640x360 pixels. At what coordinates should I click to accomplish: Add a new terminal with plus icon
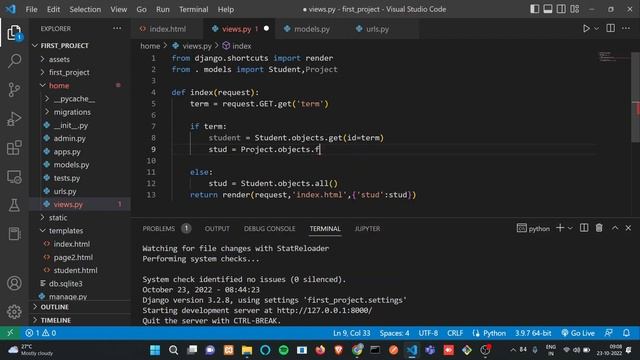(x=560, y=228)
